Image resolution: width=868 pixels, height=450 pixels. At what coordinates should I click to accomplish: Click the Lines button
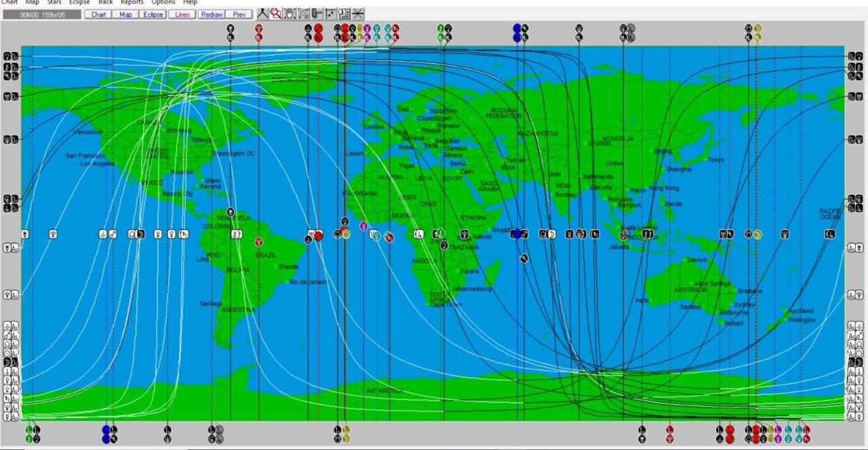pos(182,14)
